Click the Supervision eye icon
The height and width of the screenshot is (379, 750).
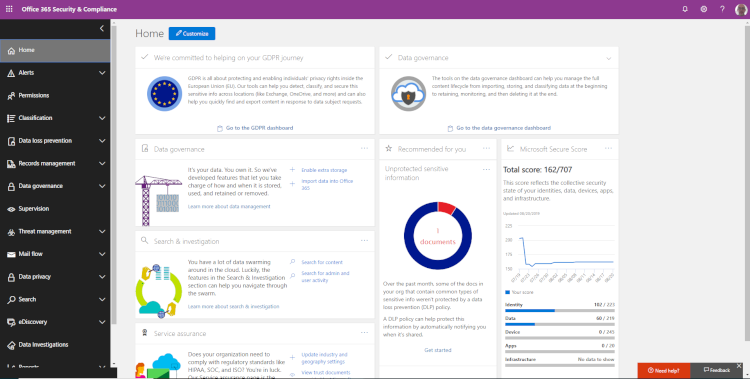(11, 209)
